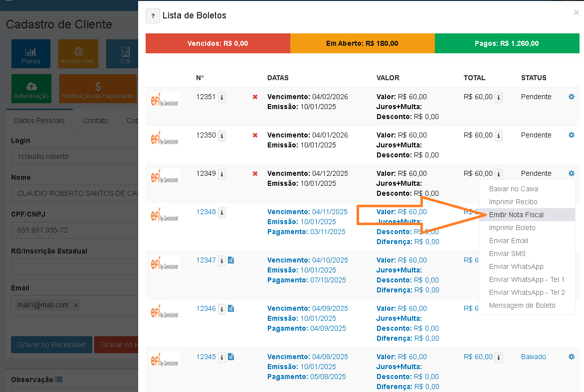Screen dimensions: 584x392
Task: Click document icon beside boleto 12346
Action: tap(231, 308)
